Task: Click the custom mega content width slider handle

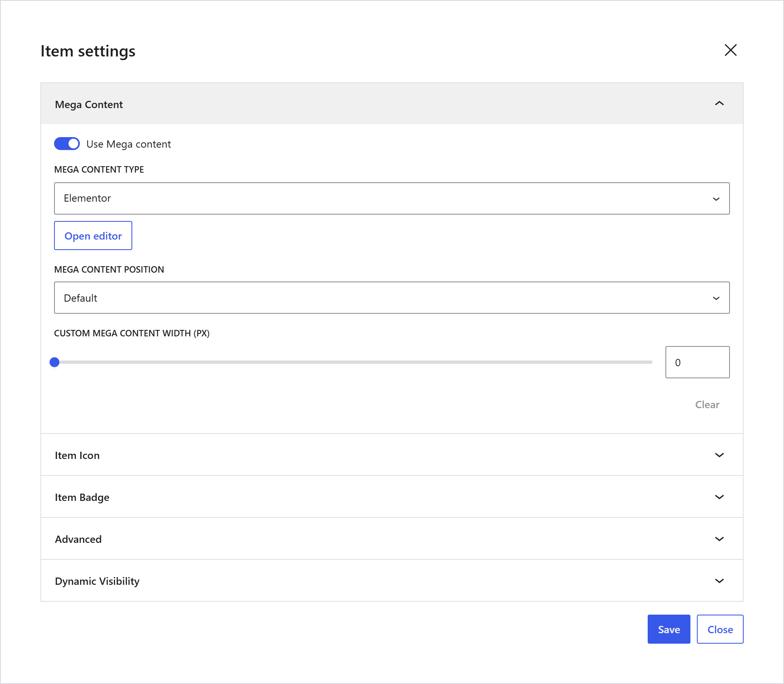Action: (54, 362)
